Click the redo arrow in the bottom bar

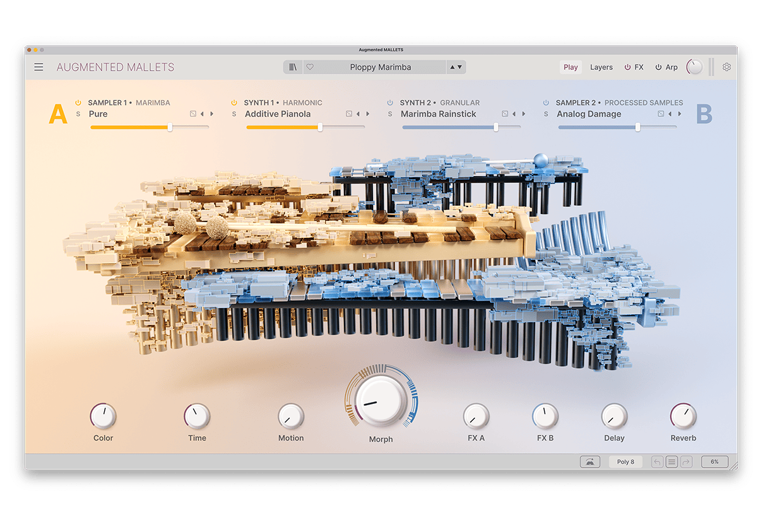(686, 461)
